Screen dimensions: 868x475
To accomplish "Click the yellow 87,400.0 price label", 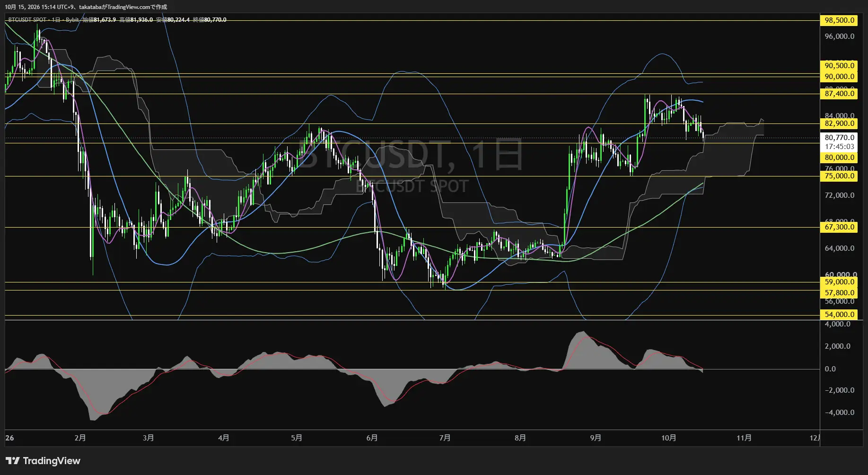I will click(840, 94).
